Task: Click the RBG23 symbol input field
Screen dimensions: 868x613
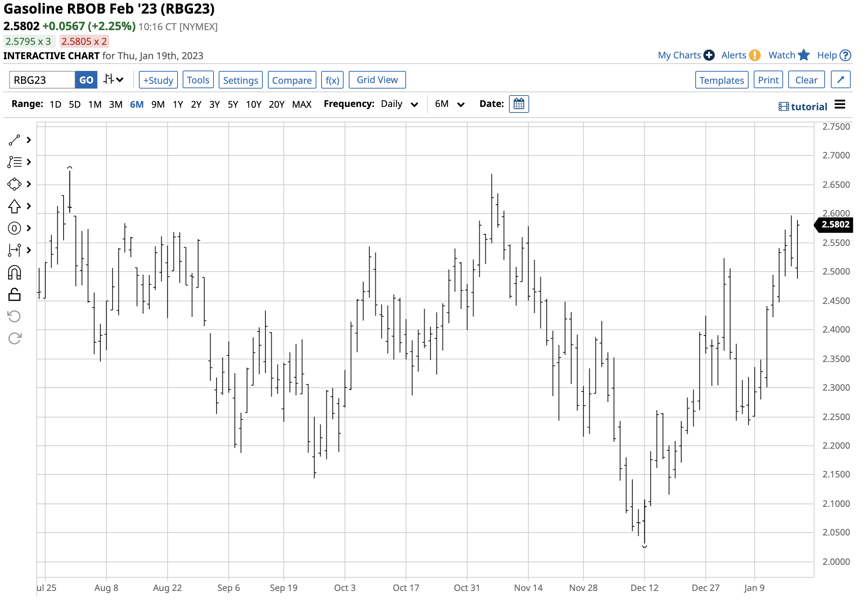Action: point(42,80)
